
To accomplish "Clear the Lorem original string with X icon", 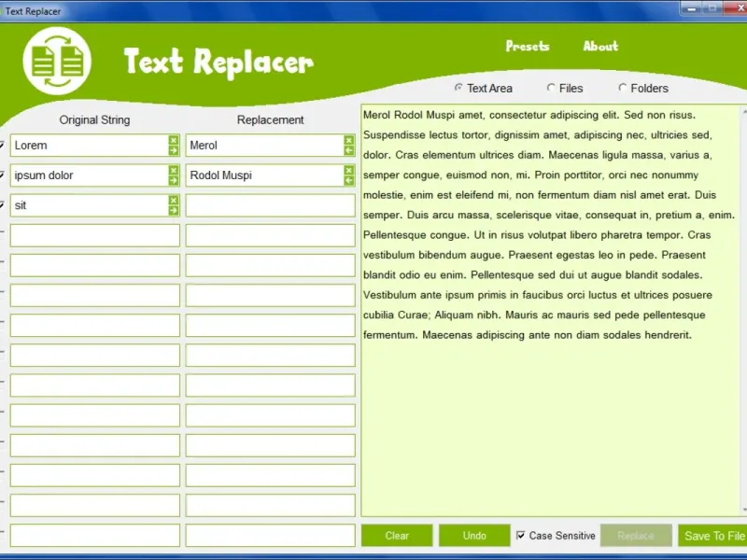I will coord(174,140).
